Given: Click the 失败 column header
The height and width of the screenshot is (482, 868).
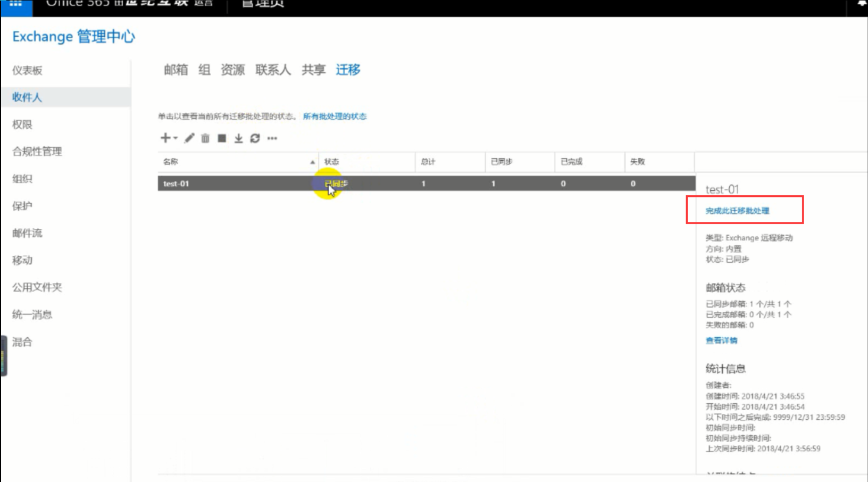Looking at the screenshot, I should pos(660,162).
